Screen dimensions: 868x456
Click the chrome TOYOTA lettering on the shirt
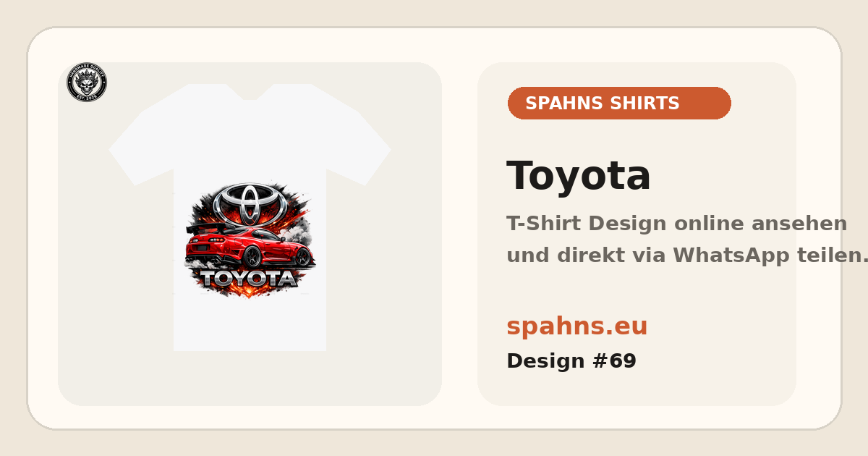[x=249, y=279]
